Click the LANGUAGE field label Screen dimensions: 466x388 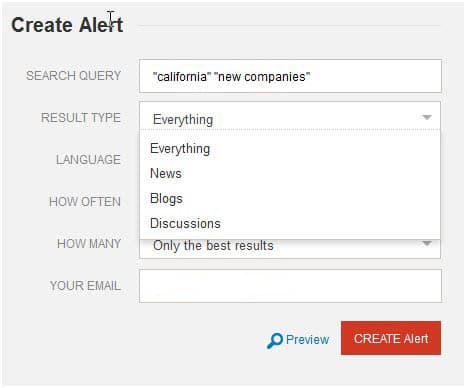(88, 160)
